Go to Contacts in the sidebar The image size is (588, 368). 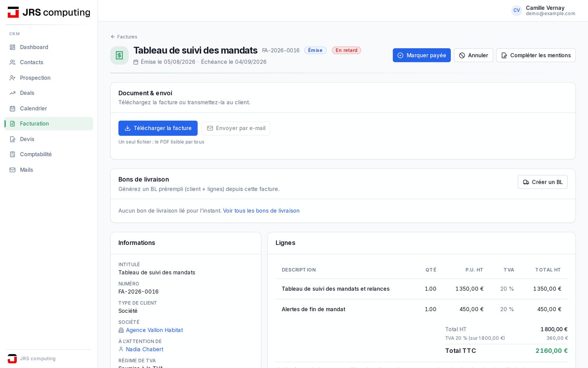(49, 62)
